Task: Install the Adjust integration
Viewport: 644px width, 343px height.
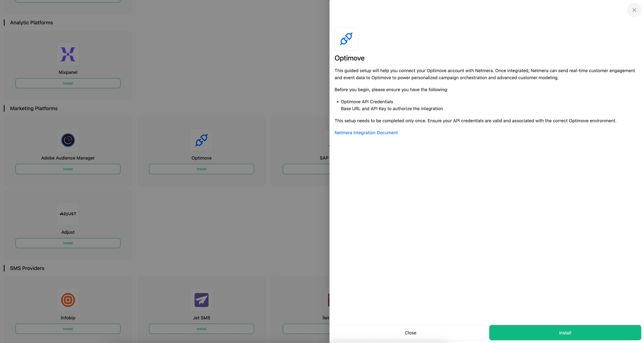Action: [68, 243]
